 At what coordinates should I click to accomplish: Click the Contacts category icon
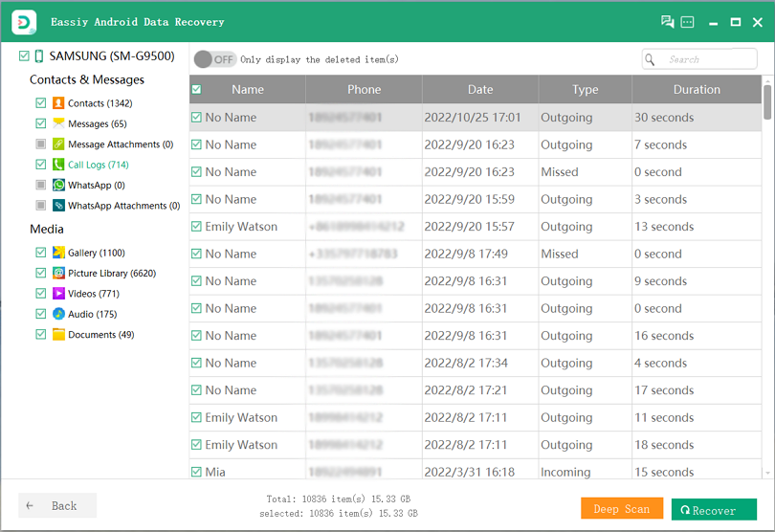[58, 102]
